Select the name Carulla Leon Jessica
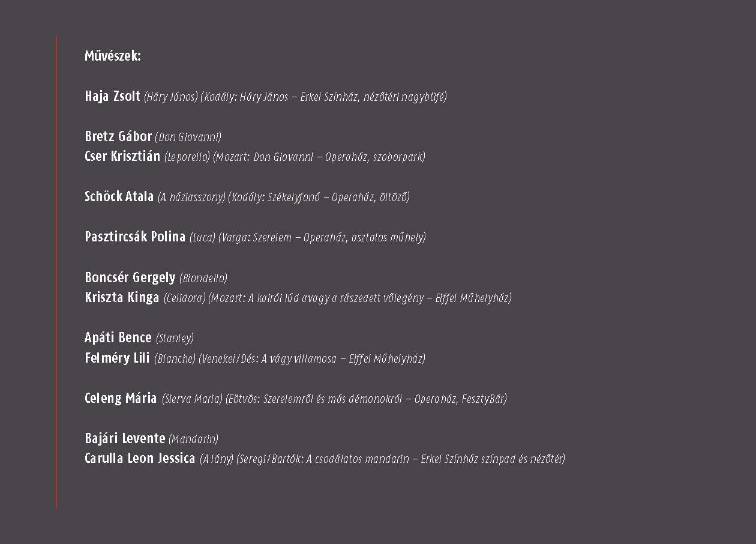Image resolution: width=756 pixels, height=544 pixels. point(140,458)
